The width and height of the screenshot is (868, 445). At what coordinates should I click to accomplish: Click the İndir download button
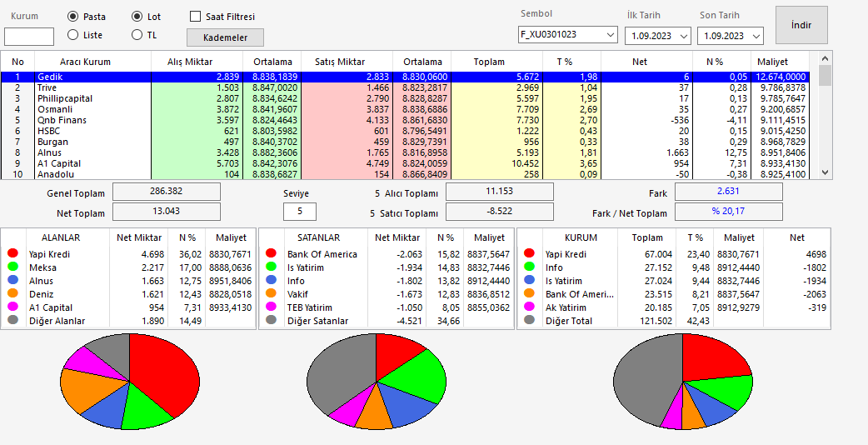pos(801,25)
